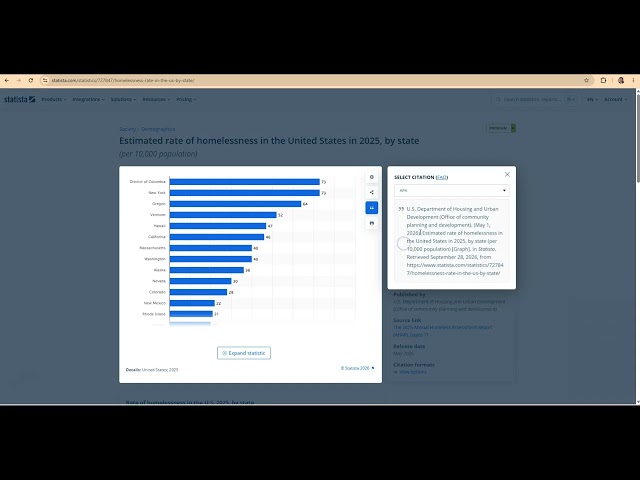Open the Chrome profile avatar
The width and height of the screenshot is (640, 480).
[621, 80]
